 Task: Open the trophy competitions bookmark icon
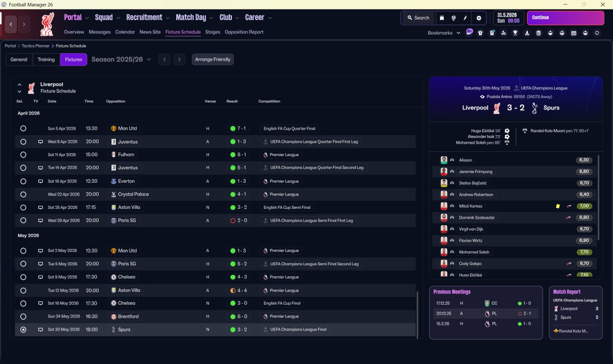[x=515, y=33]
